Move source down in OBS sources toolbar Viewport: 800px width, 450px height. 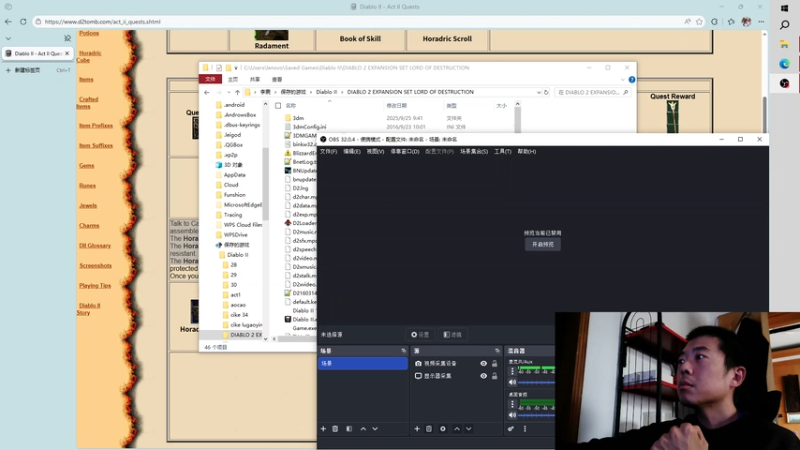coord(468,429)
